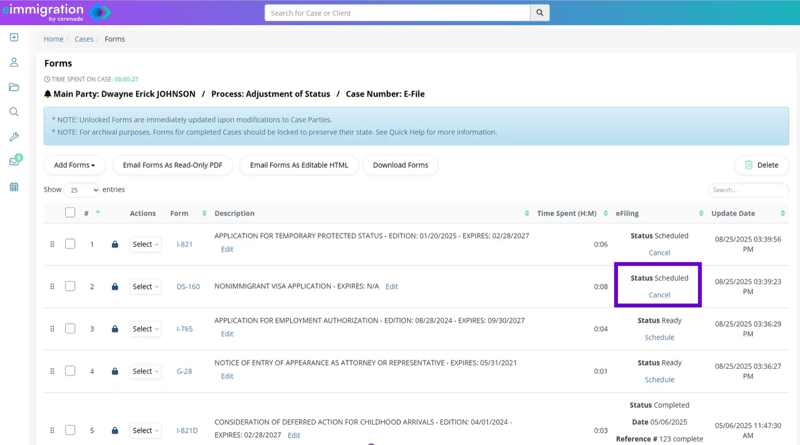
Task: Open the folder icon in sidebar
Action: [14, 87]
